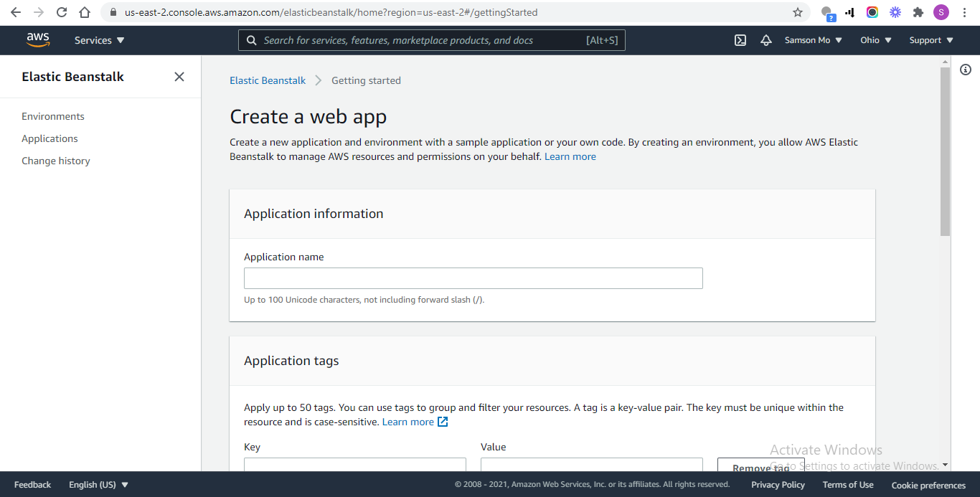Expand the Services dropdown menu
Image resolution: width=980 pixels, height=497 pixels.
tap(99, 40)
